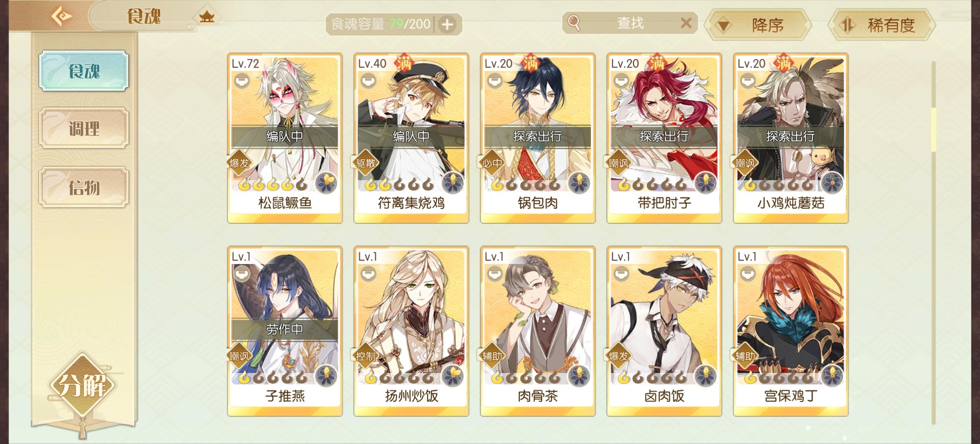Click the 查找 search field
This screenshot has height=444, width=980.
coord(630,23)
